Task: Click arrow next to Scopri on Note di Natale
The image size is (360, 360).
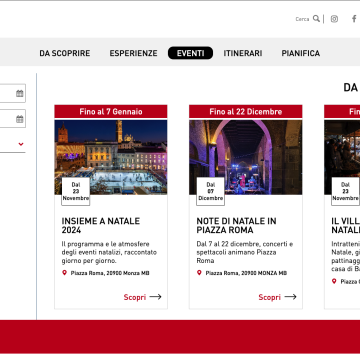Action: click(x=290, y=297)
